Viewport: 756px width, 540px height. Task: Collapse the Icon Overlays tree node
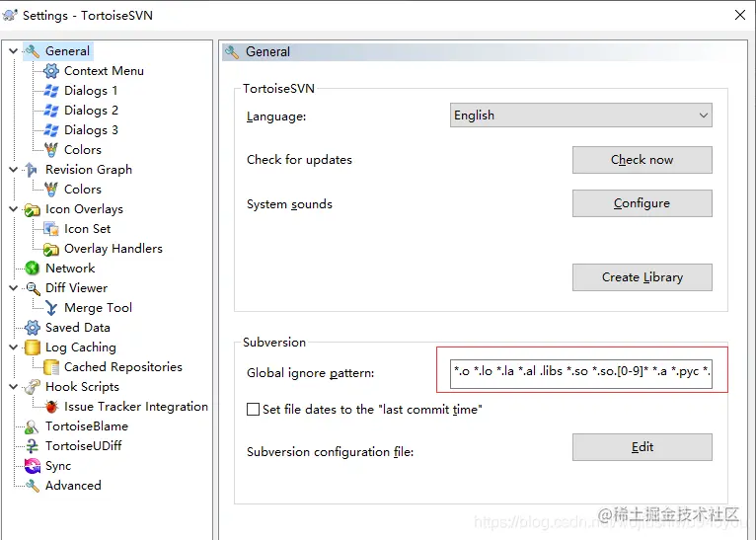(13, 209)
